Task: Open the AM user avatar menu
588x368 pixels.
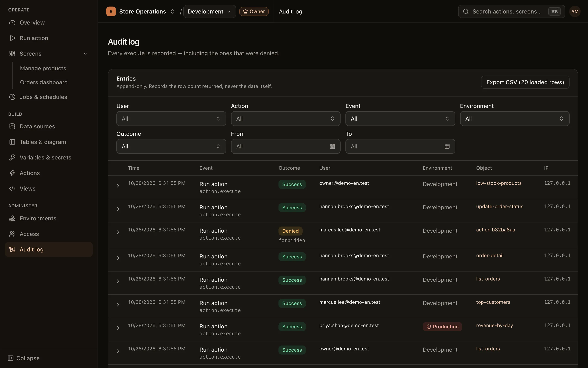Action: pos(575,11)
